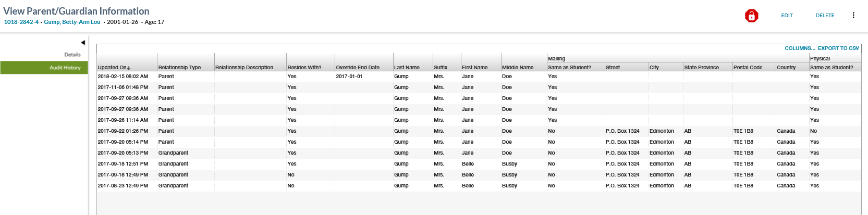Screen dimensions: 868x215
Task: Sort by Override End Date column
Action: pos(358,68)
